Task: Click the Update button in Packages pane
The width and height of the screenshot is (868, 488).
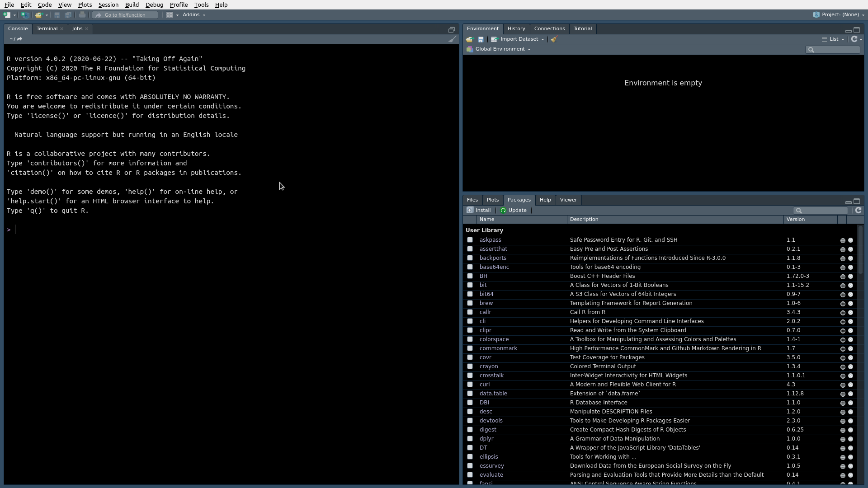Action: tap(514, 210)
